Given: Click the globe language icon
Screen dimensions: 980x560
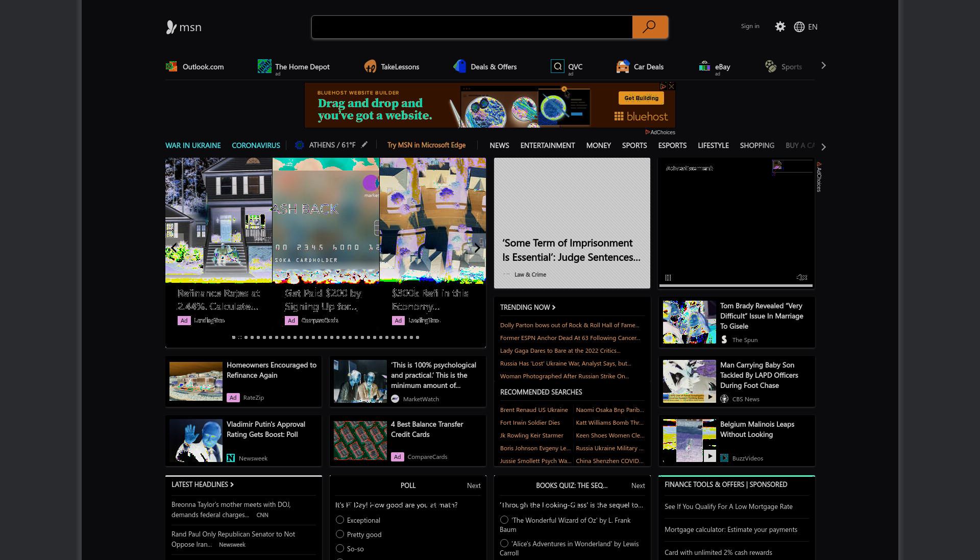Looking at the screenshot, I should click(799, 27).
